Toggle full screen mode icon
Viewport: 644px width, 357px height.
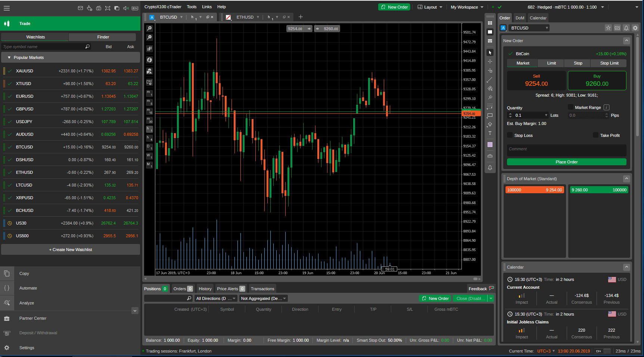click(x=108, y=8)
